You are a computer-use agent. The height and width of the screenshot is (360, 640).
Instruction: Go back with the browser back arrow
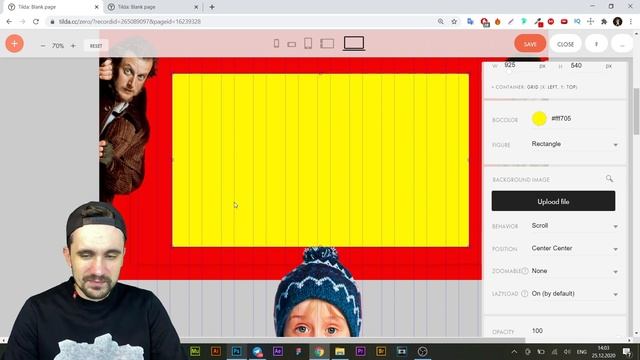click(x=9, y=21)
